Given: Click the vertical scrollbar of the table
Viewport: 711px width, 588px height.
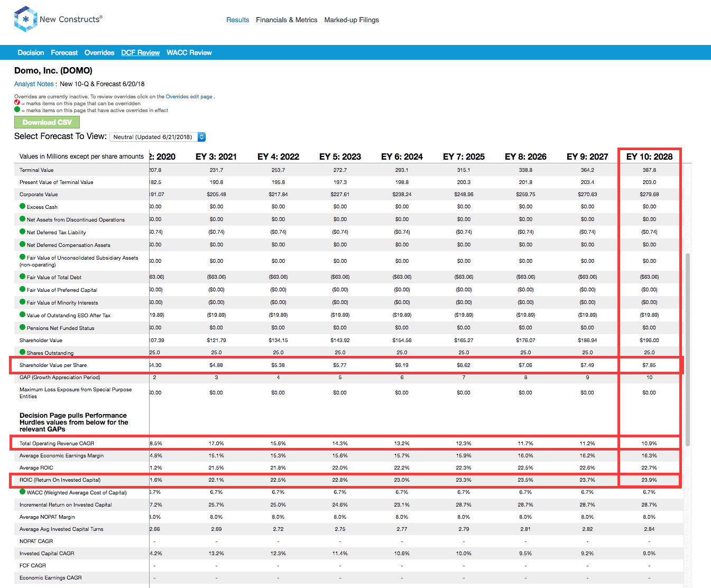Looking at the screenshot, I should pyautogui.click(x=687, y=349).
